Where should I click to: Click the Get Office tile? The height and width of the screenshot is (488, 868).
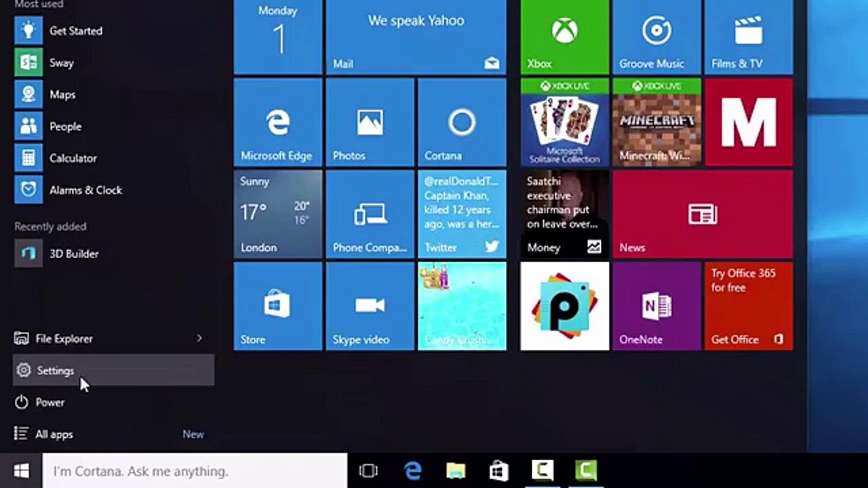[x=749, y=306]
